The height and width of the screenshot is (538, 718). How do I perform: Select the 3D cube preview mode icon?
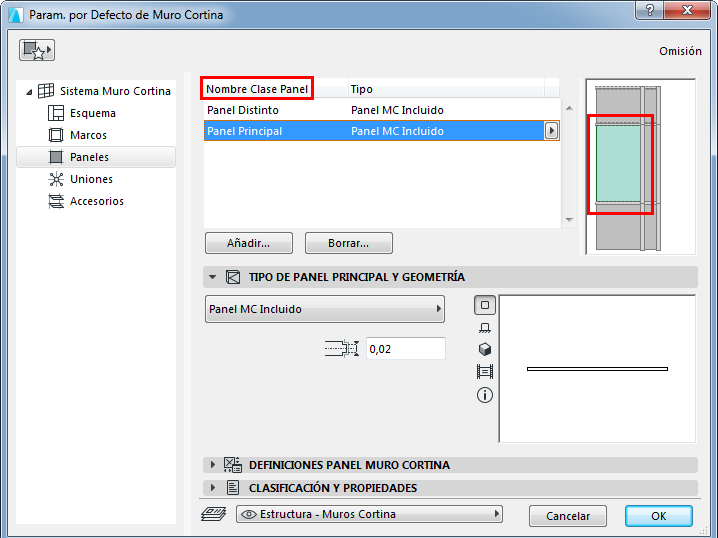point(485,349)
